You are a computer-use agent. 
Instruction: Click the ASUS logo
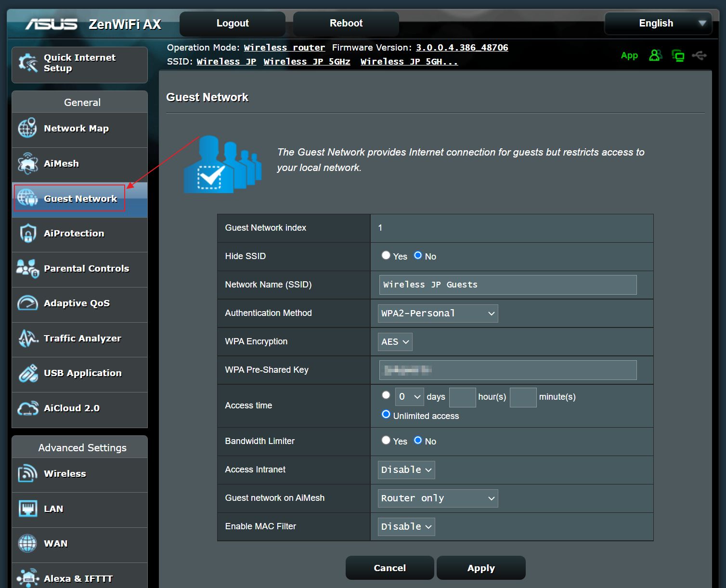point(51,24)
